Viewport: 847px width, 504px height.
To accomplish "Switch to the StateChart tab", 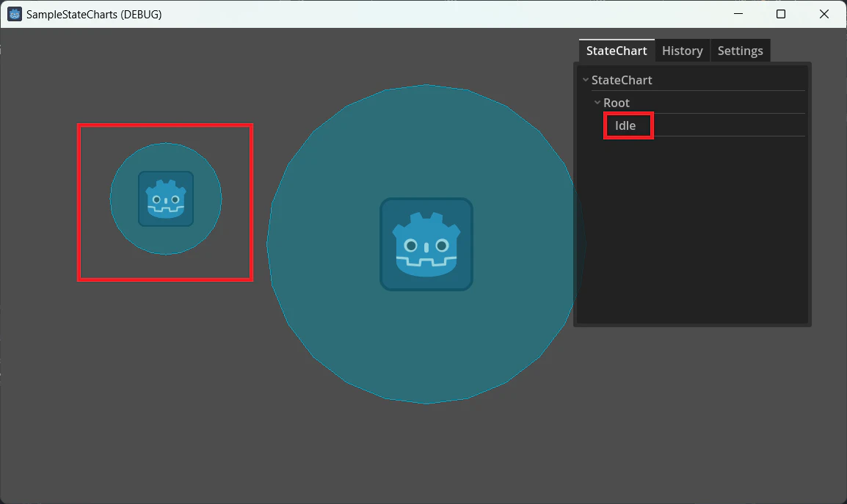I will [617, 51].
